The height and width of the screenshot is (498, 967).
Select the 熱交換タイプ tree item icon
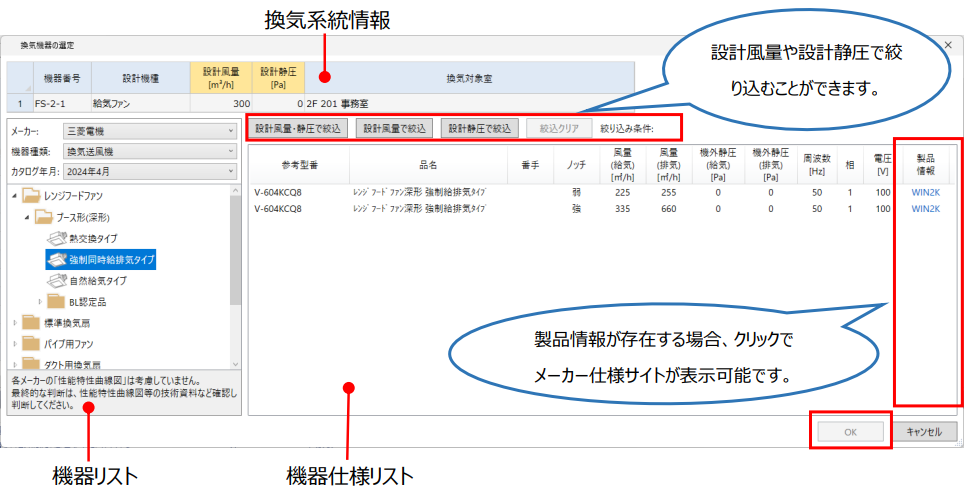pyautogui.click(x=59, y=239)
